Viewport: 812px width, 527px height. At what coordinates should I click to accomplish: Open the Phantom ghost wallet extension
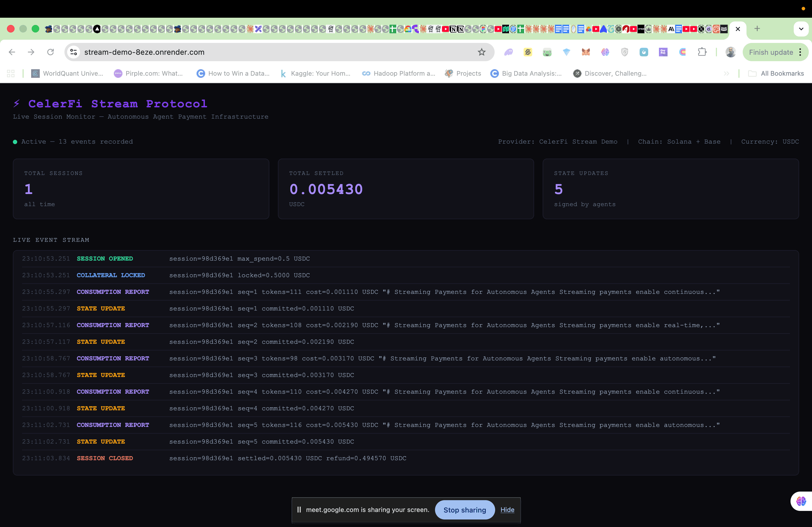coord(508,52)
